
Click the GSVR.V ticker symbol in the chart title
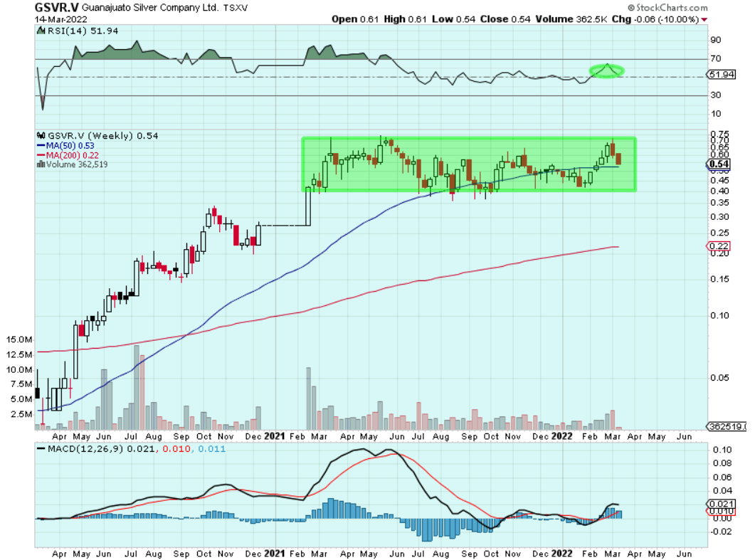tap(56, 7)
